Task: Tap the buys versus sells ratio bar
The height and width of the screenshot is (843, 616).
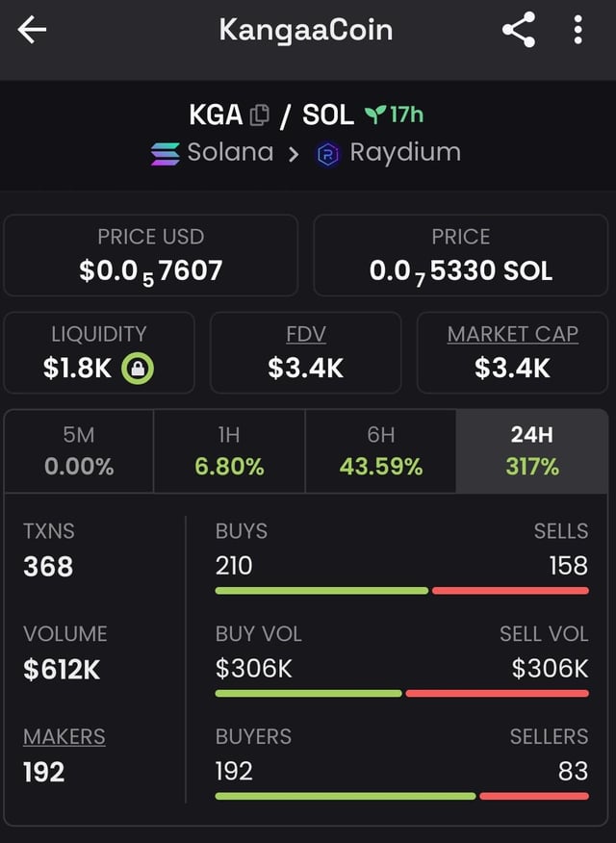Action: (401, 590)
